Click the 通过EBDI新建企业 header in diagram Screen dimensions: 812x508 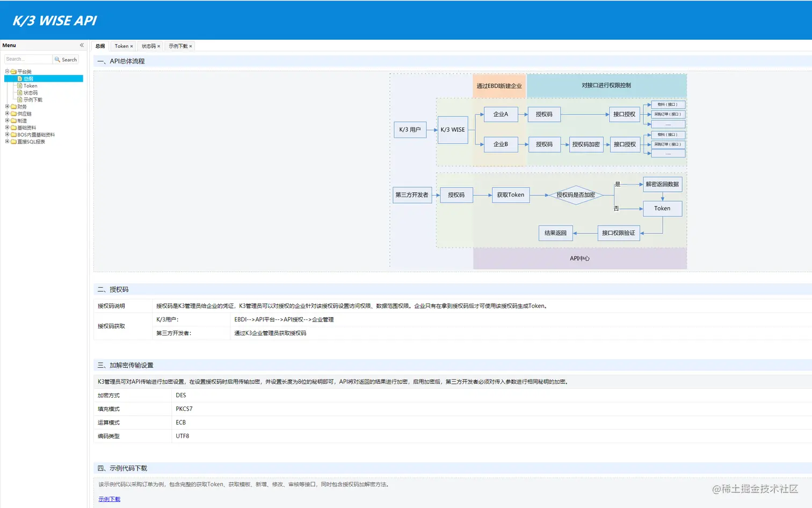(x=499, y=86)
